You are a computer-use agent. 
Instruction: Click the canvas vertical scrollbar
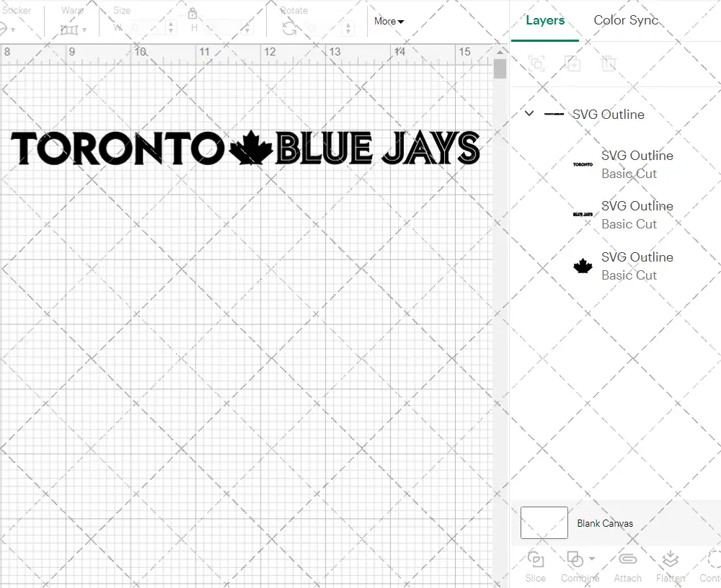(500, 69)
